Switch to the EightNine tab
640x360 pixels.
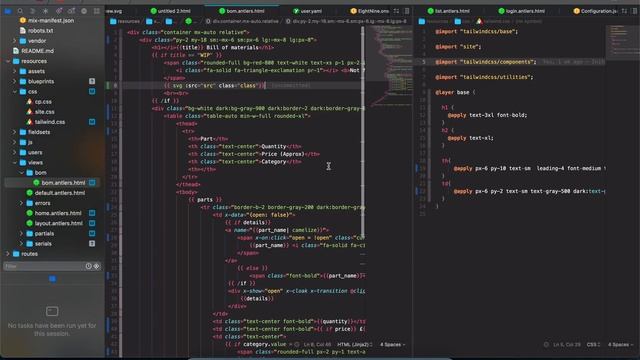coord(369,11)
